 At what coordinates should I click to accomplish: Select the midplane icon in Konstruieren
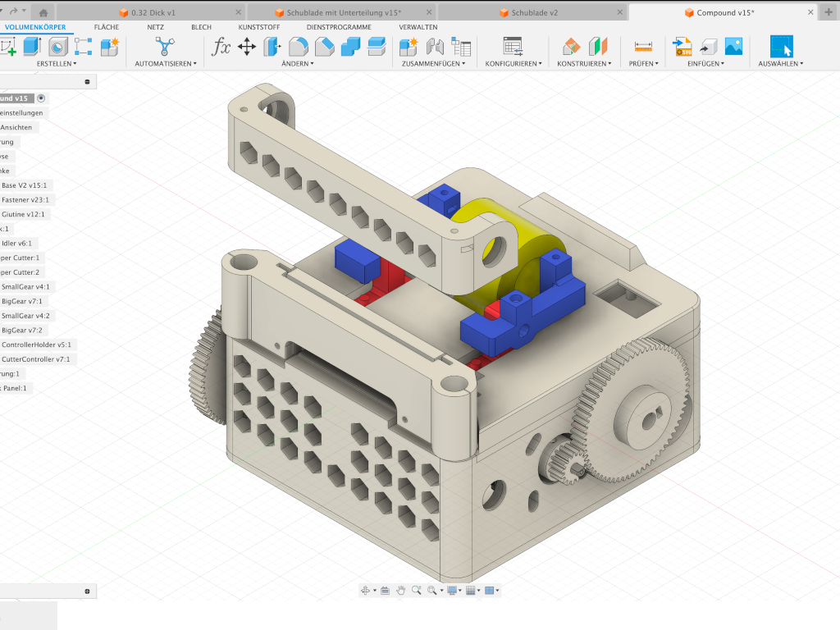(x=598, y=47)
